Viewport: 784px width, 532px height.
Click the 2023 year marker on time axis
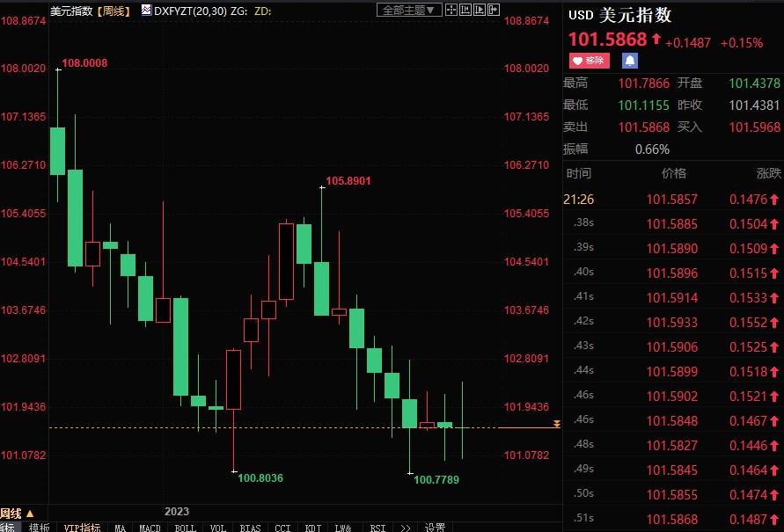click(x=177, y=512)
